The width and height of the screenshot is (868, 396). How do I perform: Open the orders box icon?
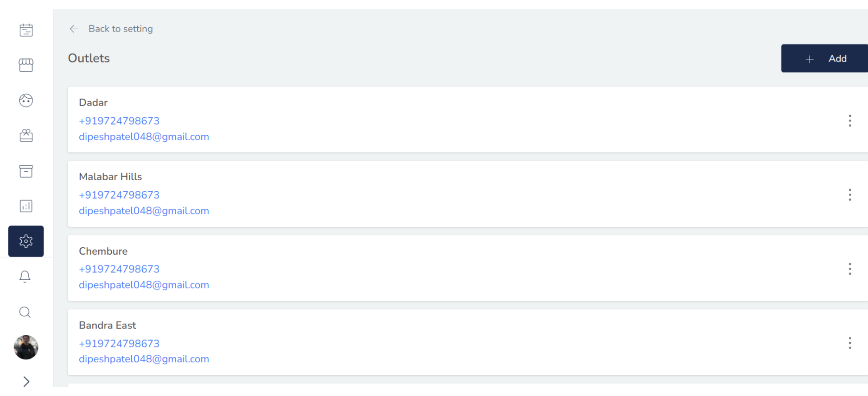(26, 171)
